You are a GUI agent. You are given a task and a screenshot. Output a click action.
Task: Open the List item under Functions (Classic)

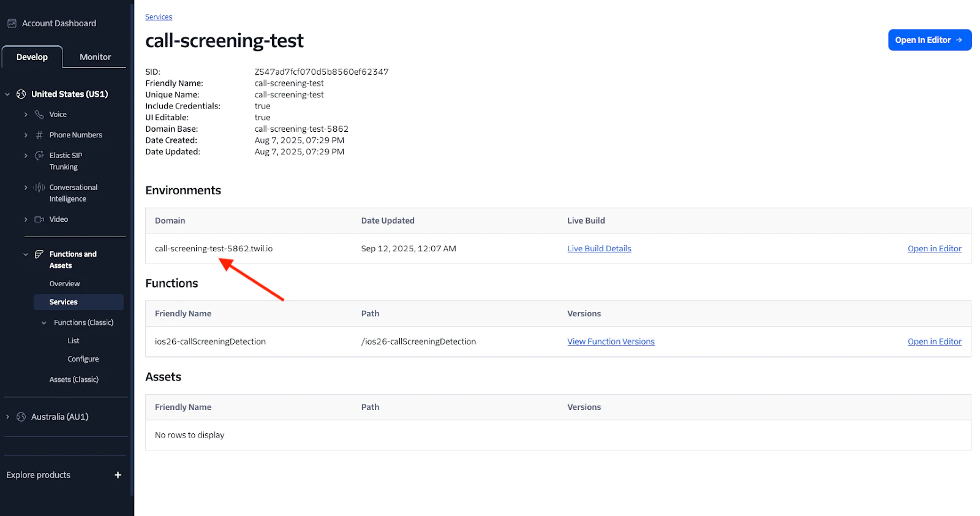(x=73, y=341)
